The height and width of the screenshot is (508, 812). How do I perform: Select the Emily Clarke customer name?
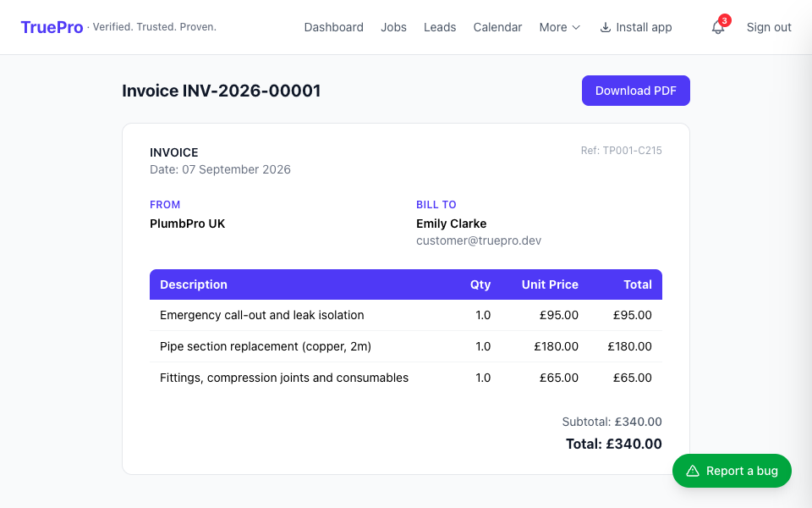point(452,224)
